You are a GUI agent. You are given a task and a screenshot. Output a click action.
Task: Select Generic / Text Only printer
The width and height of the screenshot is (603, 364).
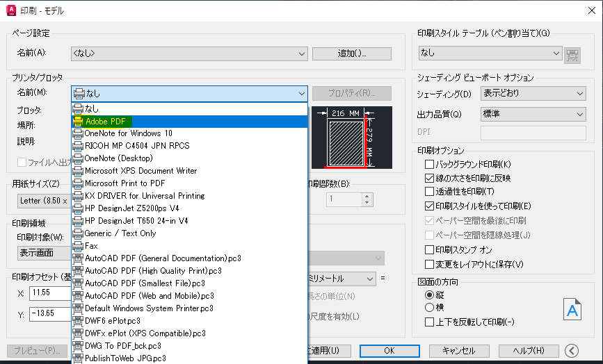tap(190, 233)
